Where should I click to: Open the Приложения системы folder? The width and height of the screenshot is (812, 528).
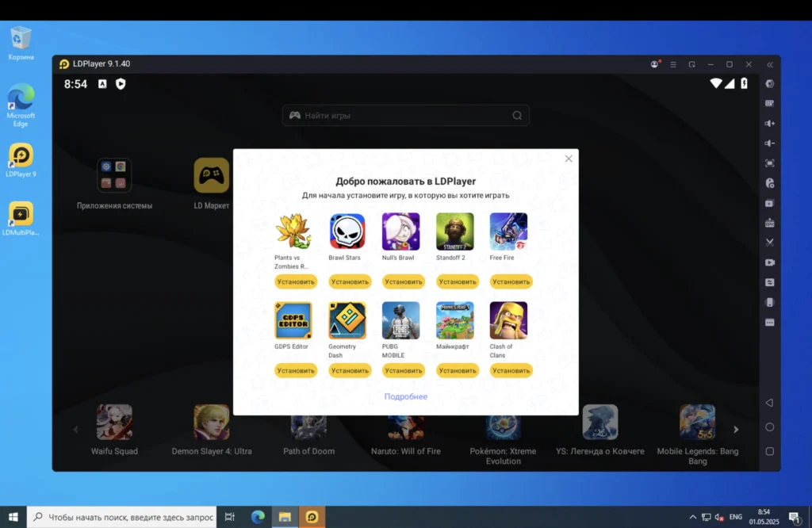114,175
